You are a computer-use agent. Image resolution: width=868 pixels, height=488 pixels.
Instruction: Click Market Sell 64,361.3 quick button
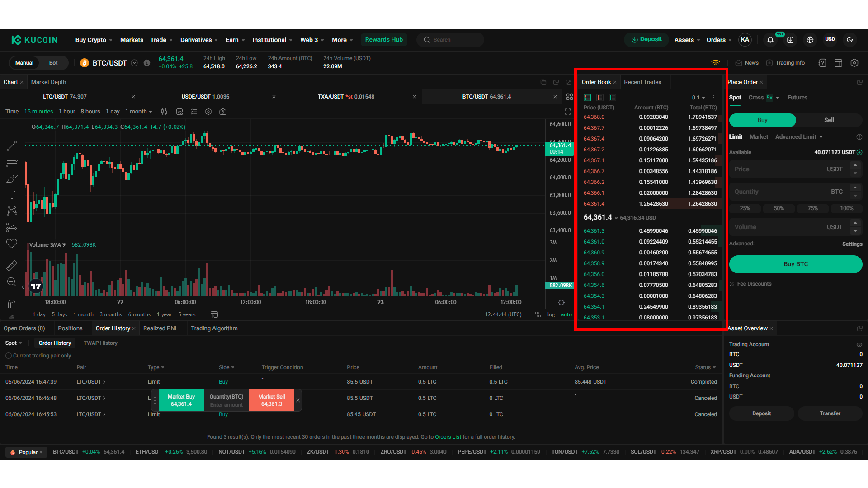click(x=272, y=400)
